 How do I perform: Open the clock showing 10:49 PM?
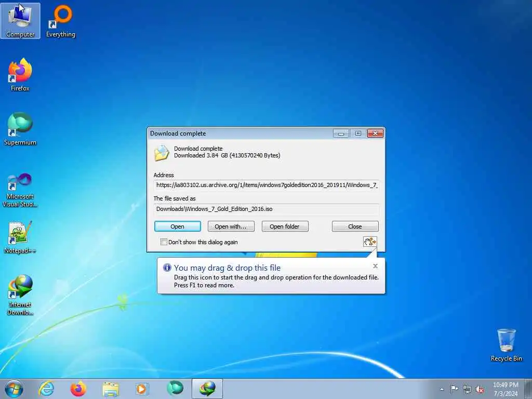[x=506, y=389]
